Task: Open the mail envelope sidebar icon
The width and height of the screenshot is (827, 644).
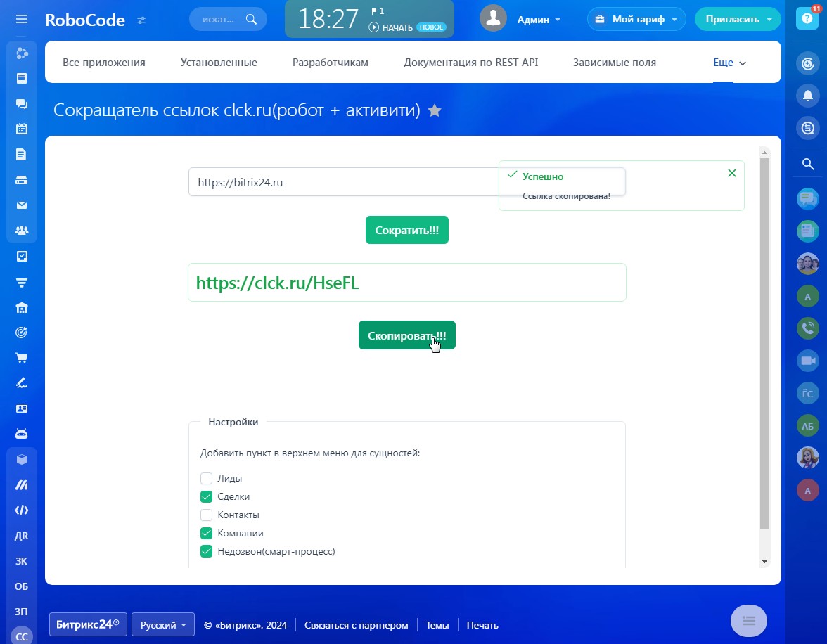Action: pos(22,205)
